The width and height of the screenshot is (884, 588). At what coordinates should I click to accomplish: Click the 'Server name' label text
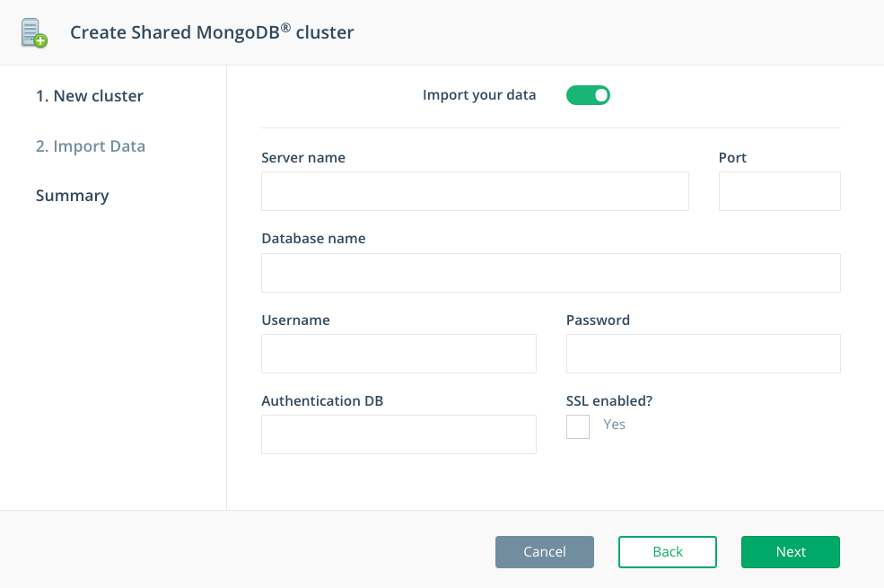(303, 158)
